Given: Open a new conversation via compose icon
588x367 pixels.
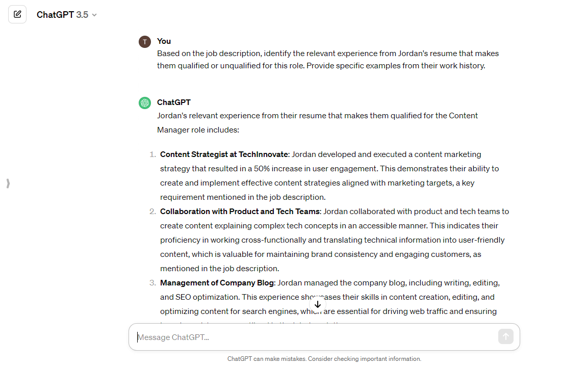Looking at the screenshot, I should click(17, 14).
